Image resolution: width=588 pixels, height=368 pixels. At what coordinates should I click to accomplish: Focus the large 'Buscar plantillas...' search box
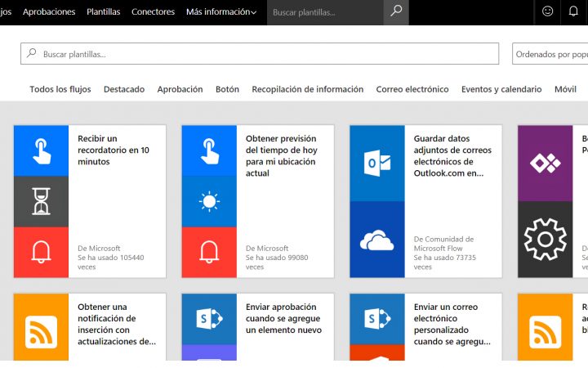(260, 54)
